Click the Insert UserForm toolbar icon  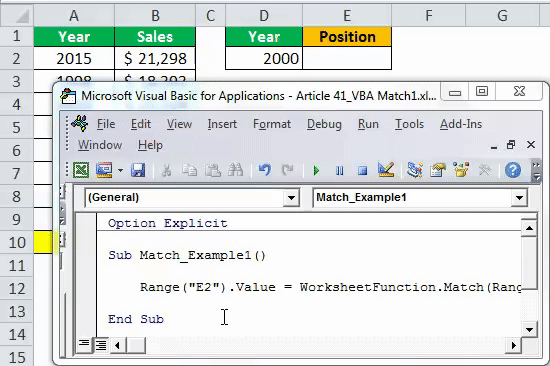pos(104,171)
